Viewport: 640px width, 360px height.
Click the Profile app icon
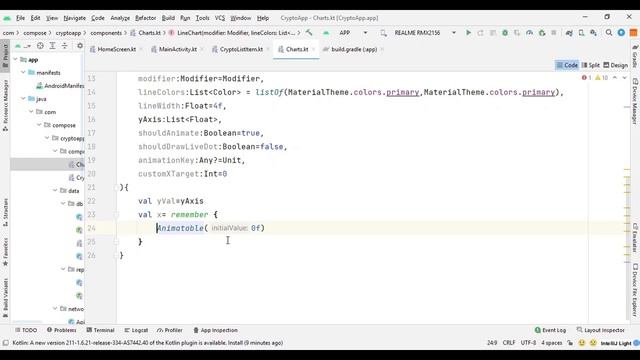(529, 33)
